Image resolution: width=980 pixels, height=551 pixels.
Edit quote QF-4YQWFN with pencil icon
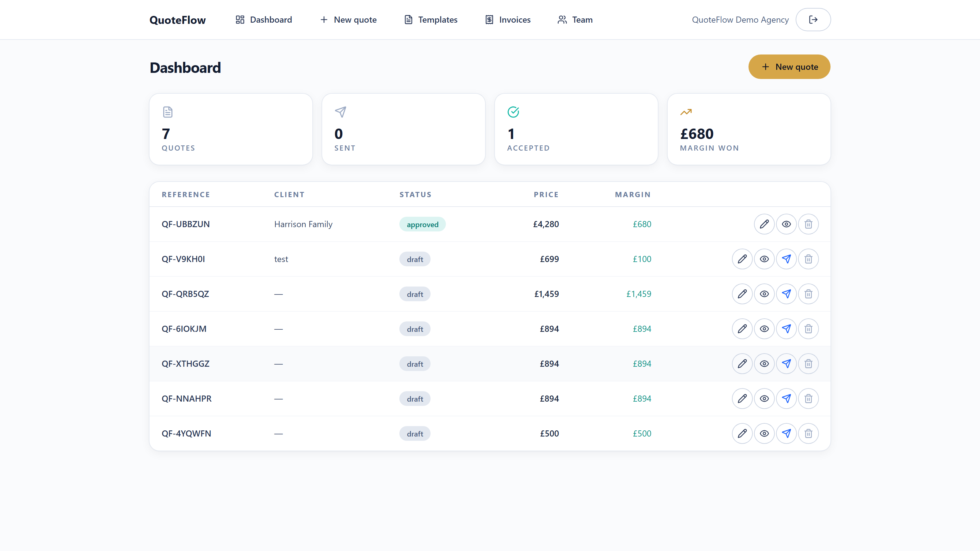point(742,433)
